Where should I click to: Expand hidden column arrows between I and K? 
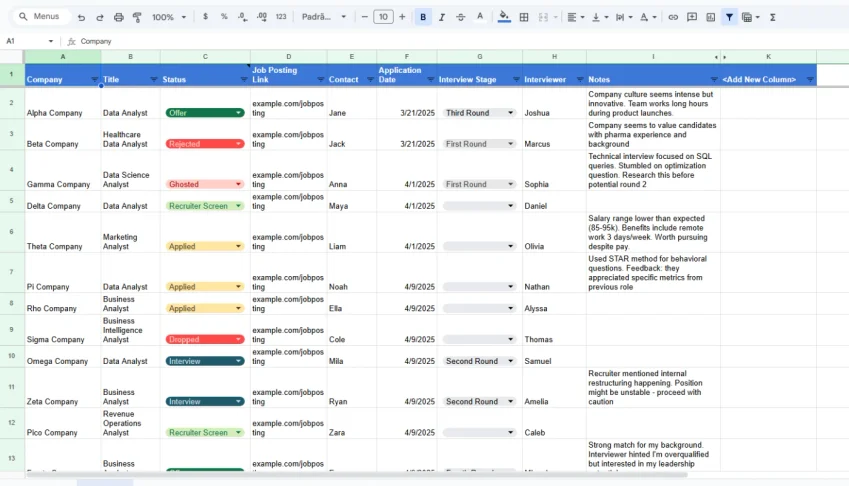coord(720,57)
